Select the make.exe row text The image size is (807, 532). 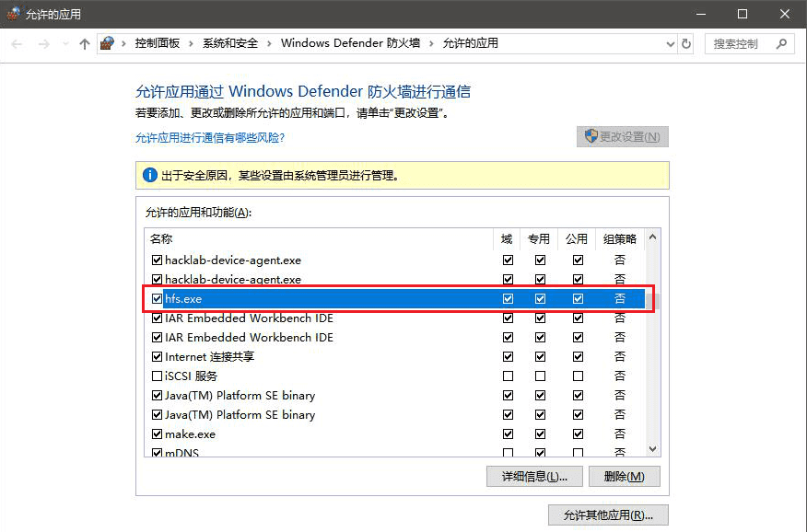click(x=191, y=434)
